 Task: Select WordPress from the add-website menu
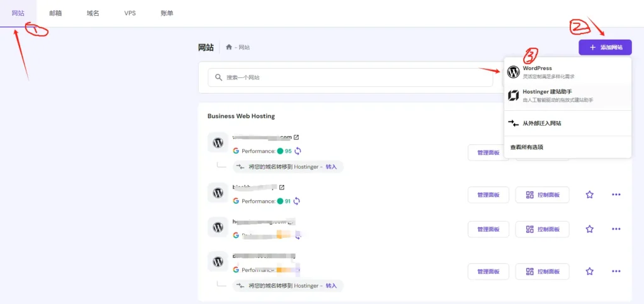(538, 72)
